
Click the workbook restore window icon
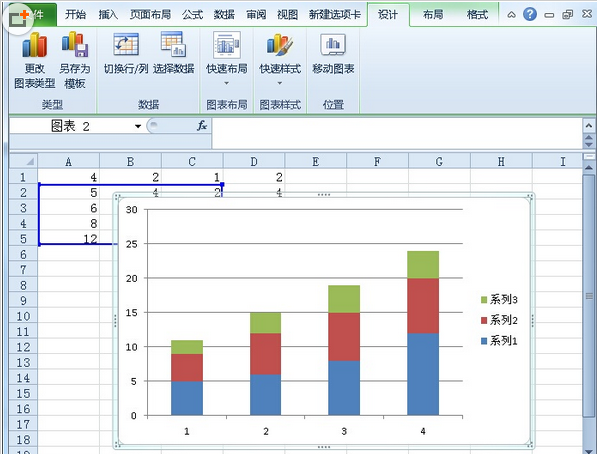[568, 14]
